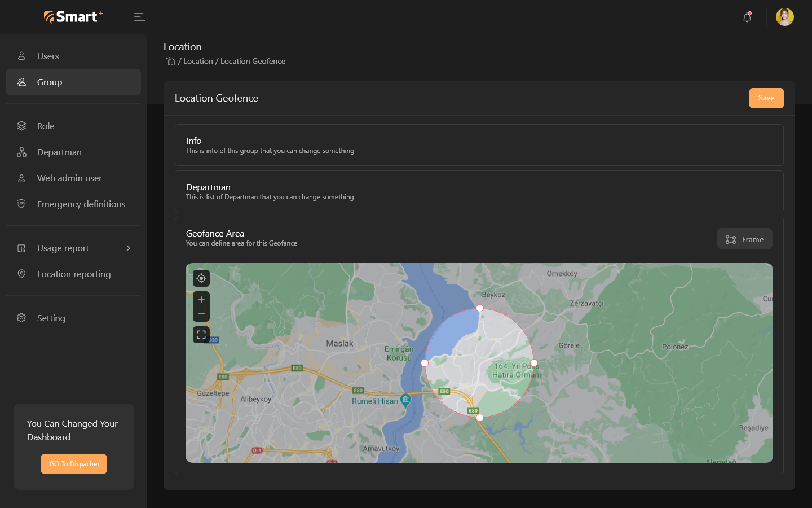The height and width of the screenshot is (508, 812).
Task: Click the Group sidebar icon
Action: point(21,82)
